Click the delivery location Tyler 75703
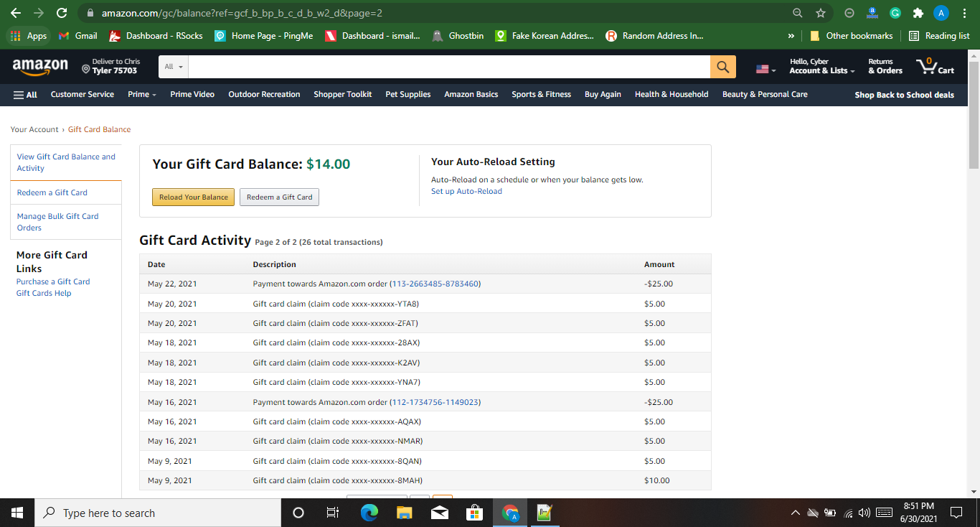 point(111,66)
